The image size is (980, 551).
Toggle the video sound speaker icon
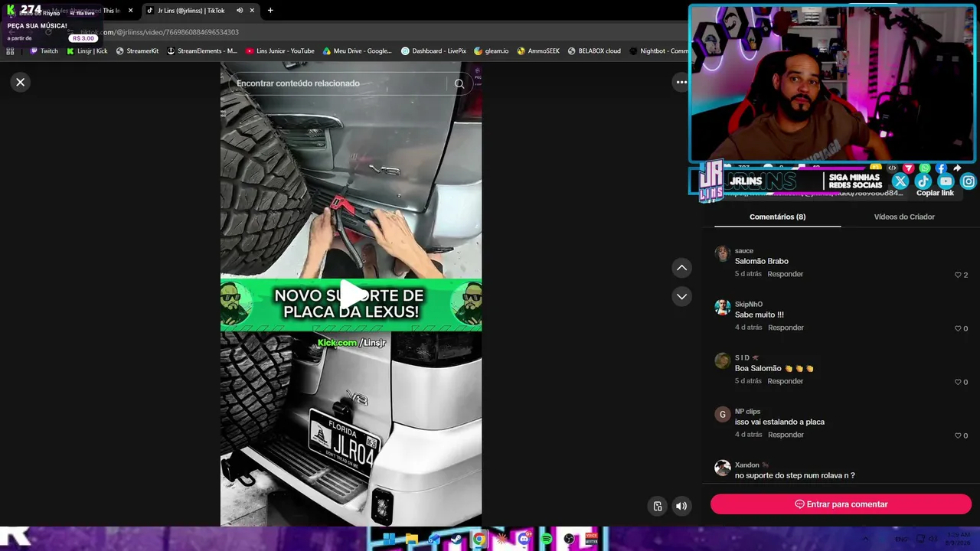tap(681, 506)
